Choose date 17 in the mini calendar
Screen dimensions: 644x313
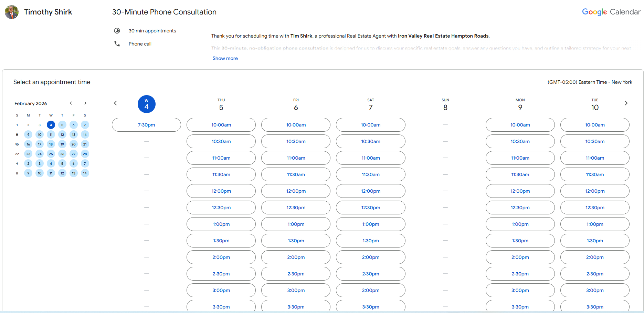40,144
